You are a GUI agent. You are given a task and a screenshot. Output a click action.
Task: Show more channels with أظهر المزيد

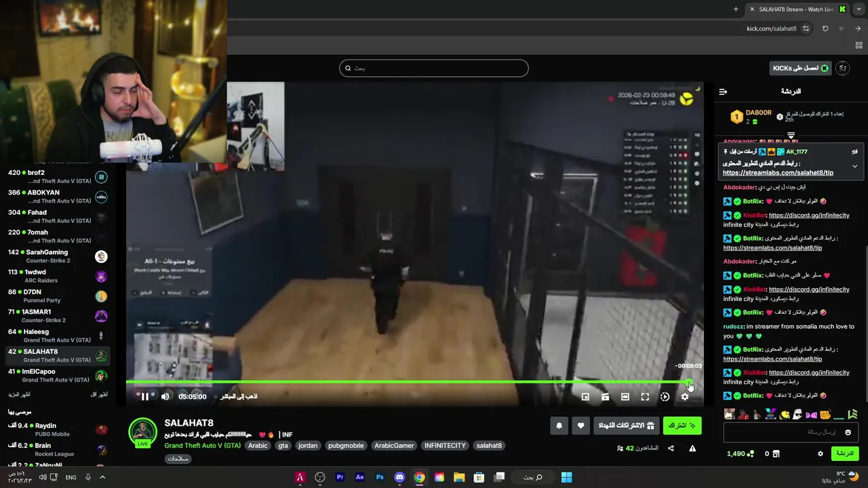tap(19, 394)
